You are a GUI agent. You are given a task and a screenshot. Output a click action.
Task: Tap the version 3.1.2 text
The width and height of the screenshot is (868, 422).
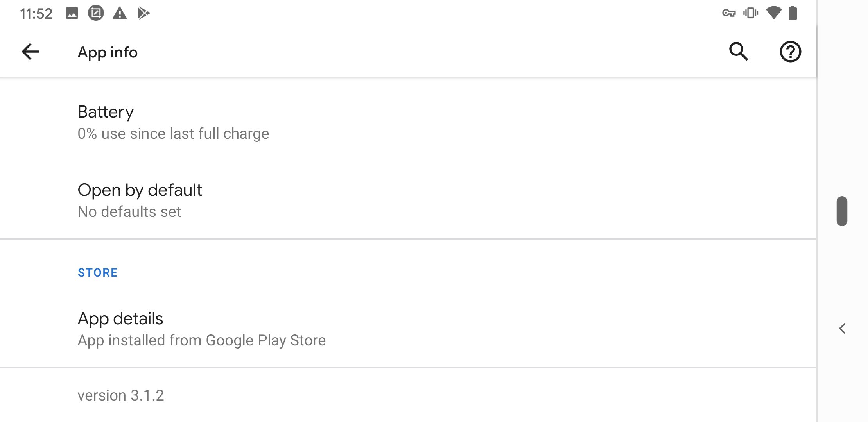120,395
